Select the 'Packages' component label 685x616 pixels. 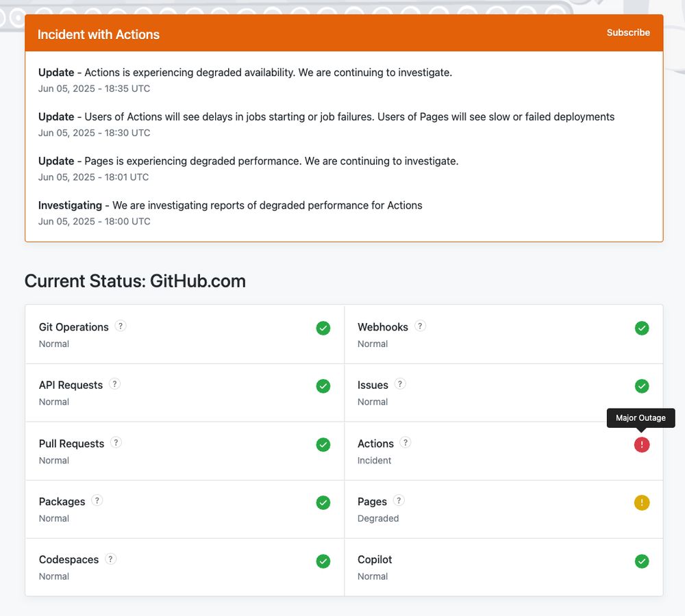(x=62, y=502)
